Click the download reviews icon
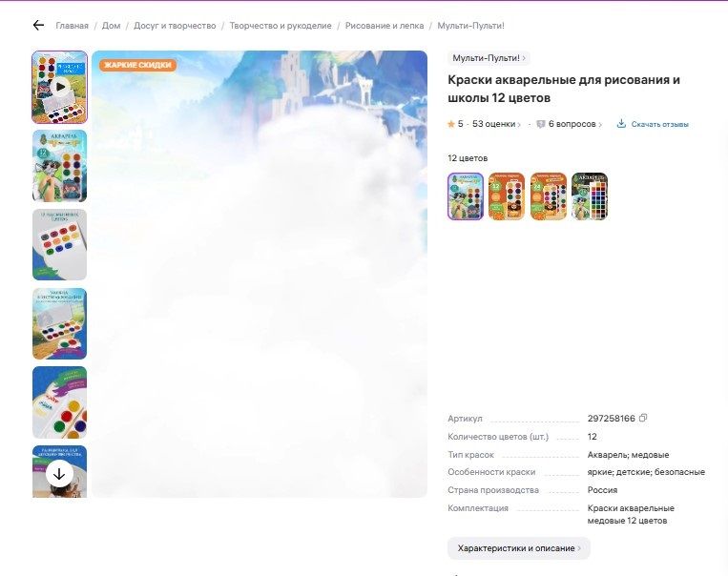 click(x=621, y=124)
